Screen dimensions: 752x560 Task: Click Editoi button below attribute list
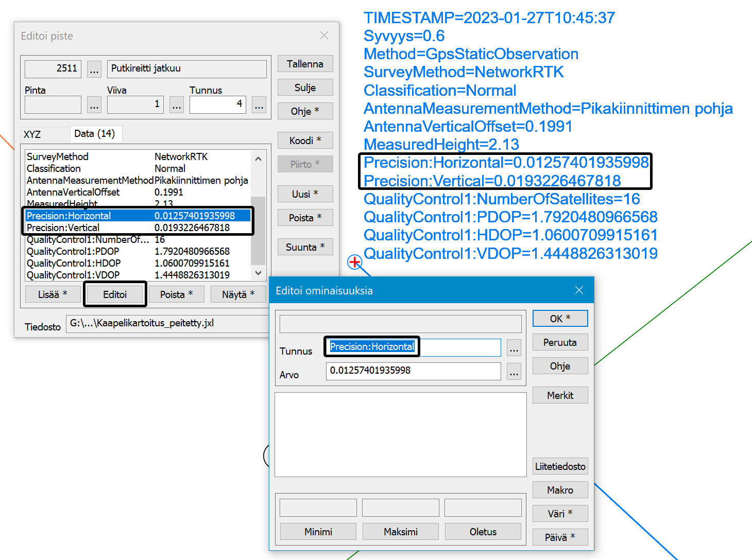point(115,294)
